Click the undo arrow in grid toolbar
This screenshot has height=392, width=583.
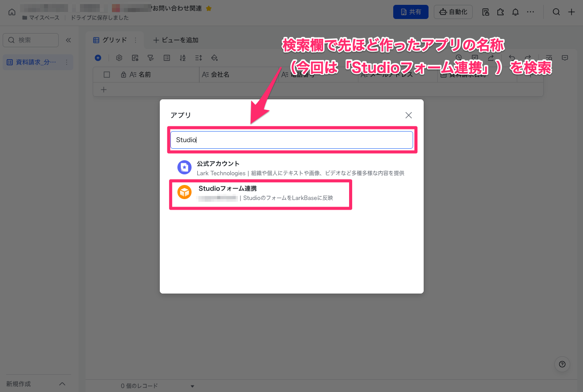click(x=512, y=58)
